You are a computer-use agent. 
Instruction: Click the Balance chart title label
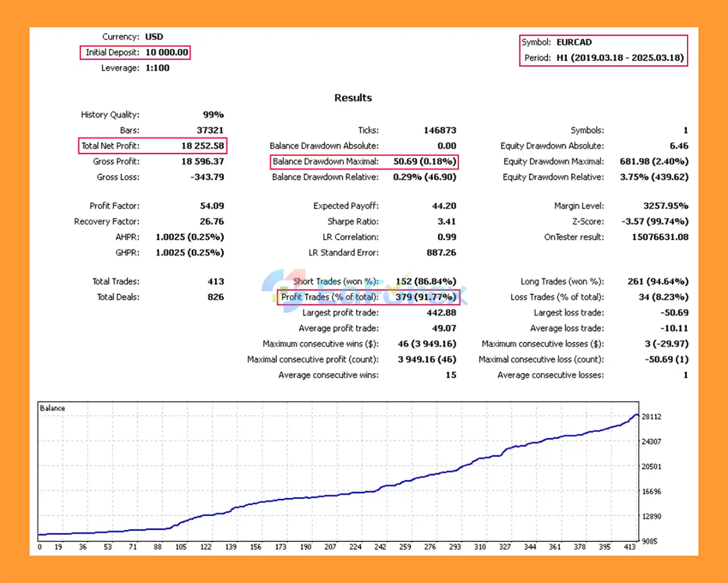click(52, 408)
